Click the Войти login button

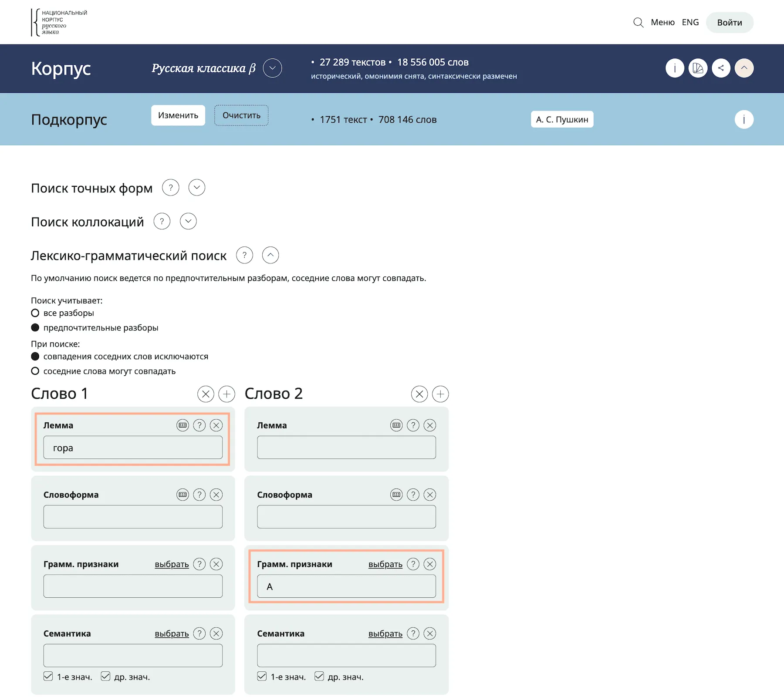[x=730, y=23]
